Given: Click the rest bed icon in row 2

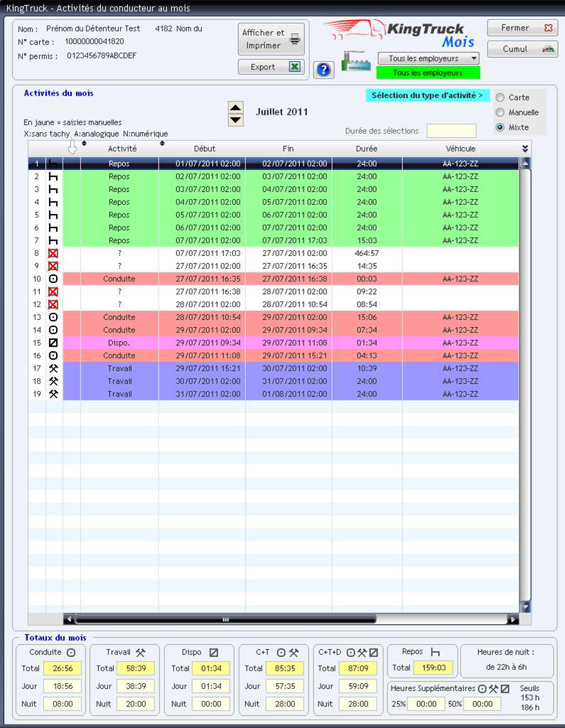Looking at the screenshot, I should [x=53, y=176].
